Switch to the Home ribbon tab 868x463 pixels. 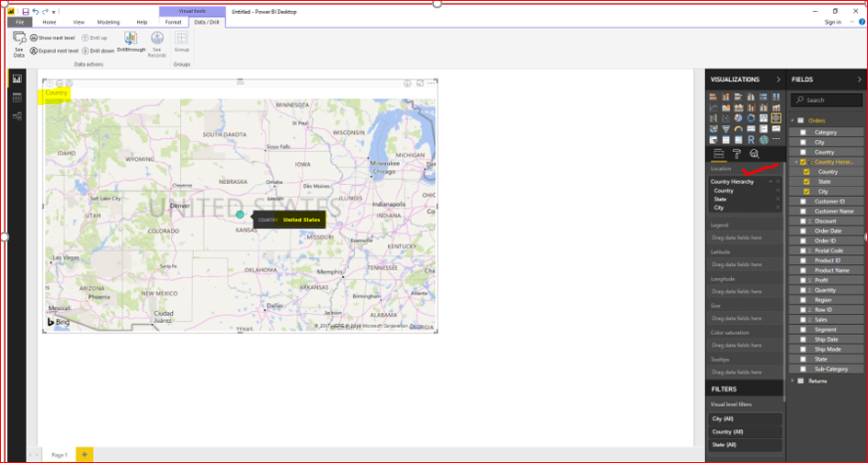50,22
